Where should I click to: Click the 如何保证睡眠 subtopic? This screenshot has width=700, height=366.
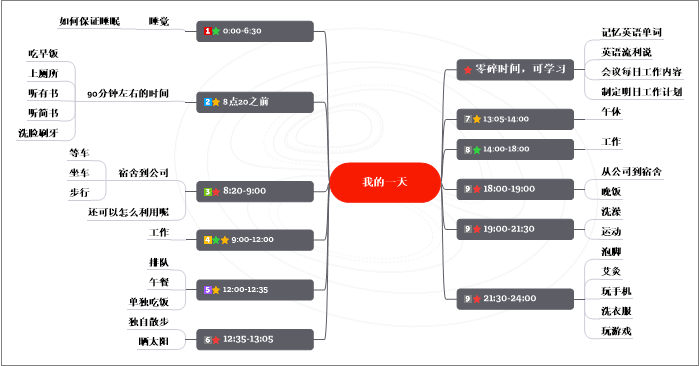[89, 21]
